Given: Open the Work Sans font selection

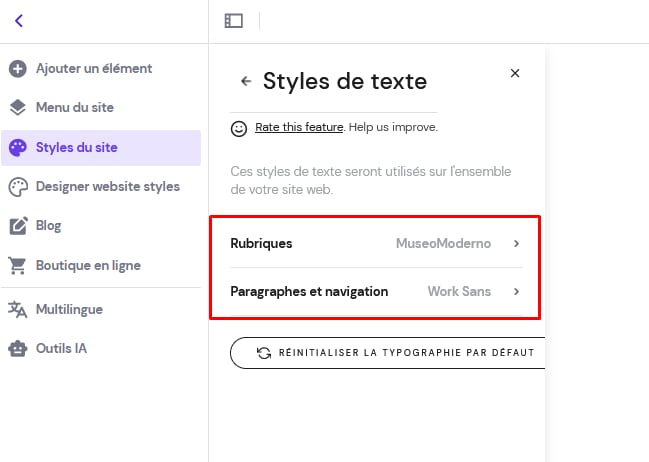Looking at the screenshot, I should tap(459, 292).
